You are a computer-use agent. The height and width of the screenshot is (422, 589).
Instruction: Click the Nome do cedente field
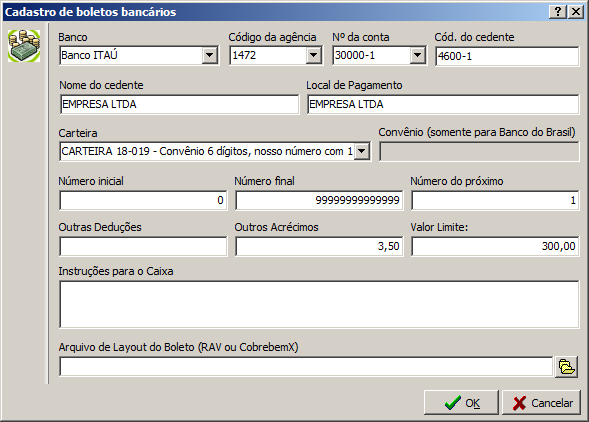point(179,104)
